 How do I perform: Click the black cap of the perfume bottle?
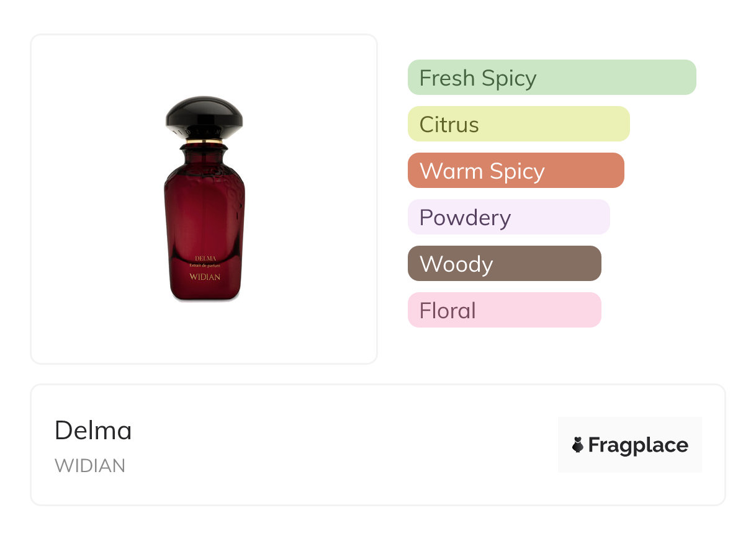(204, 116)
